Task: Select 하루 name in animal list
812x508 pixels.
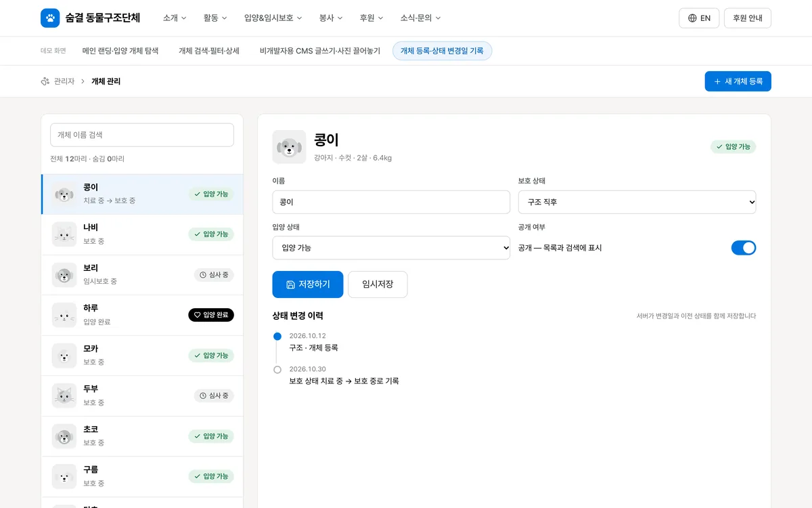Action: [91, 308]
